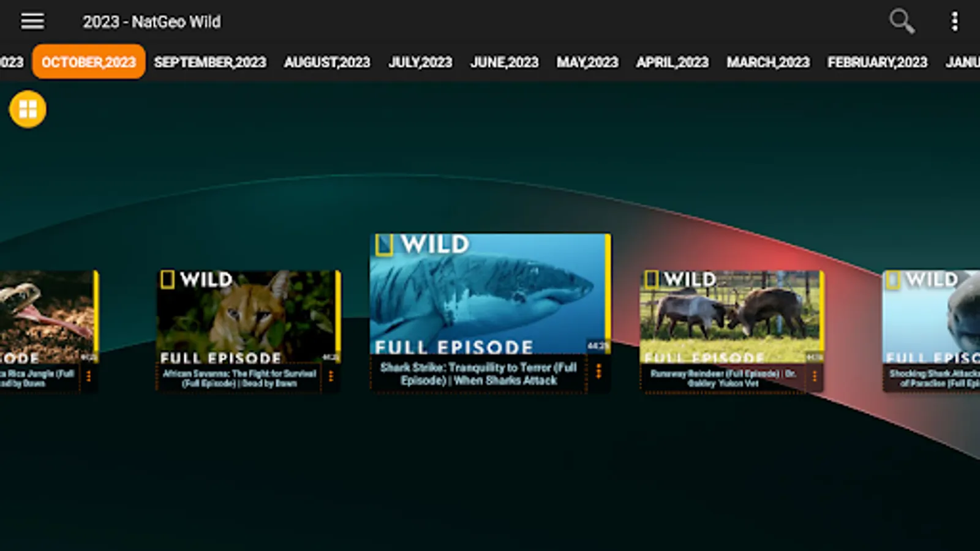Image resolution: width=980 pixels, height=551 pixels.
Task: Switch to the APRIL,2023 tab
Action: pyautogui.click(x=673, y=62)
